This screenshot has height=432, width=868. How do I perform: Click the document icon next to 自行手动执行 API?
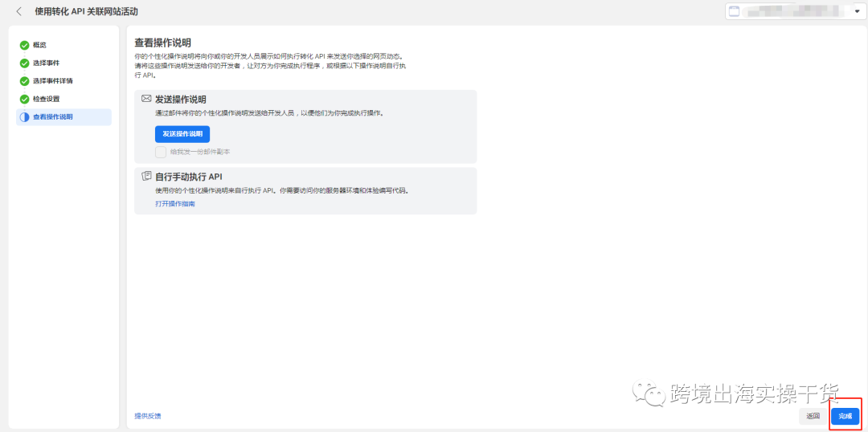pyautogui.click(x=147, y=176)
